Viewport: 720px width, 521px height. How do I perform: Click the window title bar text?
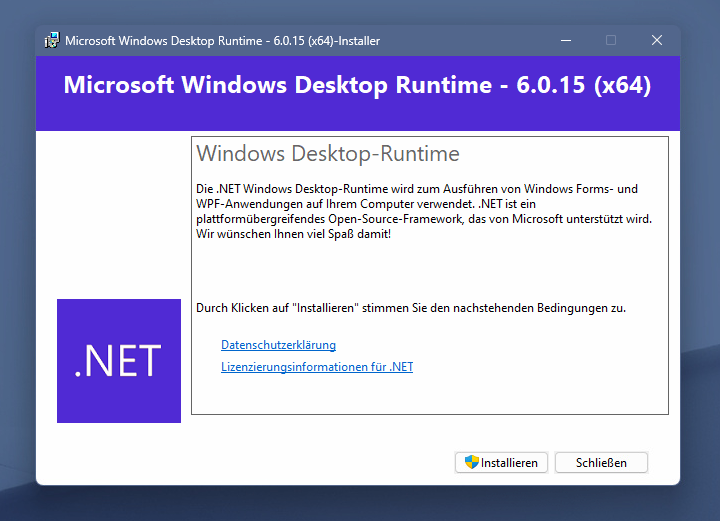click(x=222, y=41)
